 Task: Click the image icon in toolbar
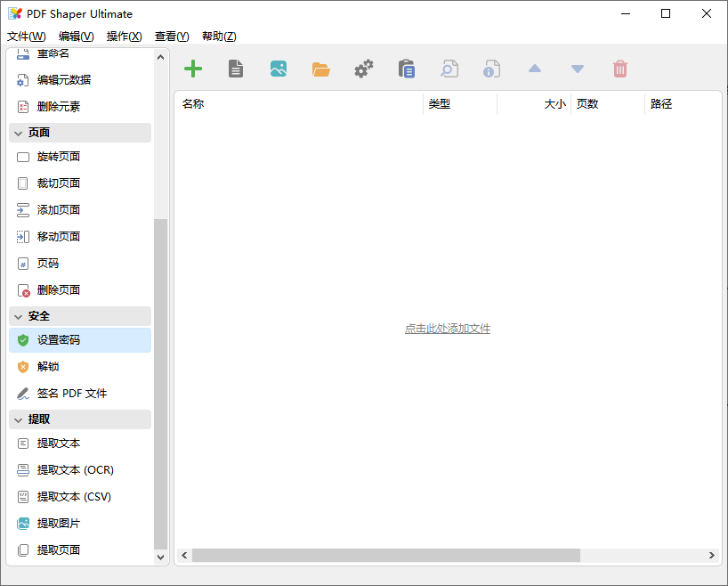[279, 69]
